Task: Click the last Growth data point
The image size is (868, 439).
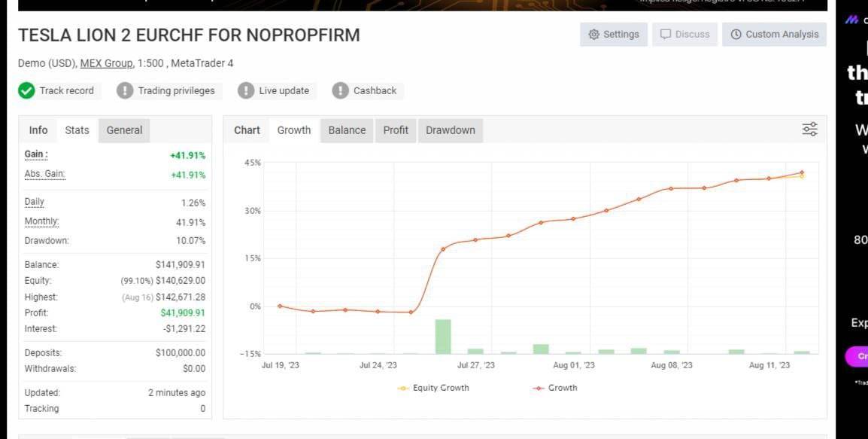Action: pyautogui.click(x=802, y=172)
